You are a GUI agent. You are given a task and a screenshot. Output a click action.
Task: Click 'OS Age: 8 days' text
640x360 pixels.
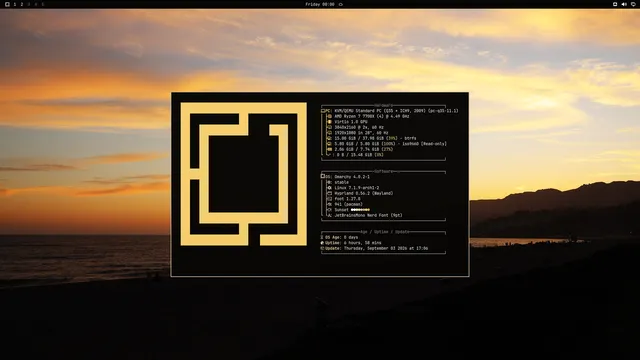point(342,237)
